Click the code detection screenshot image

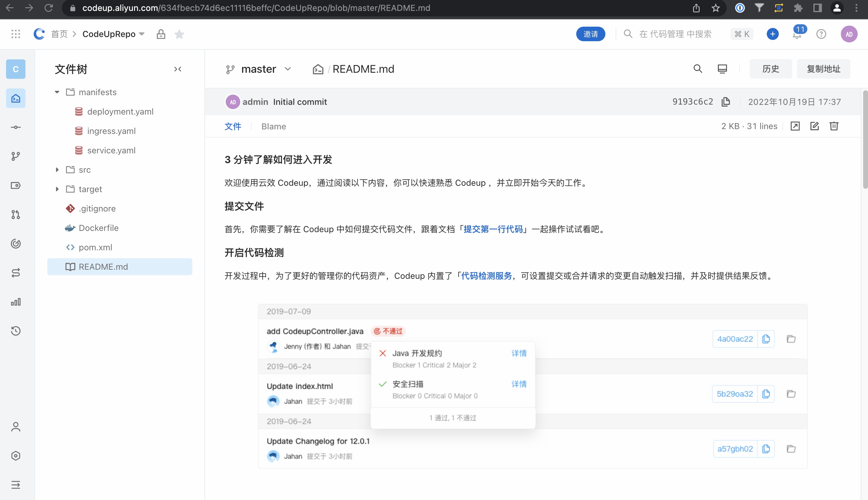point(533,386)
